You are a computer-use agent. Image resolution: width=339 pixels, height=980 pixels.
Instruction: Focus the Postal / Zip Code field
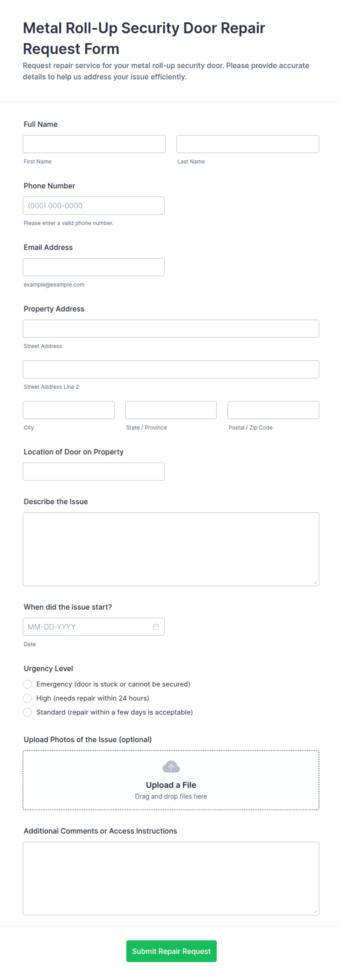coord(273,410)
